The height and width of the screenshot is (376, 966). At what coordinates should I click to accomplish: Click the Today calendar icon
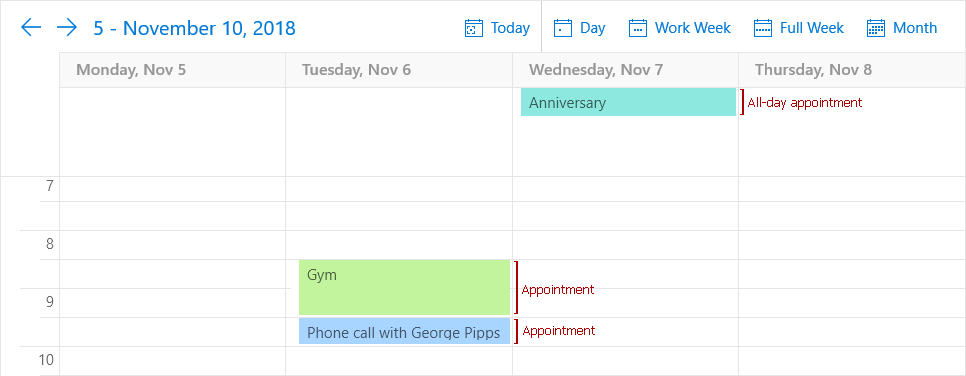[x=473, y=28]
